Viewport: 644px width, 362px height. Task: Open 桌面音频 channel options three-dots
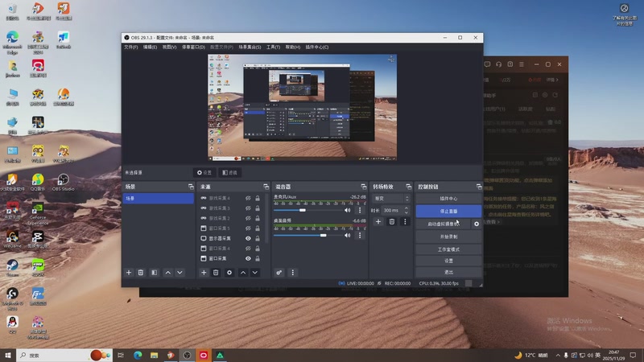coord(360,235)
